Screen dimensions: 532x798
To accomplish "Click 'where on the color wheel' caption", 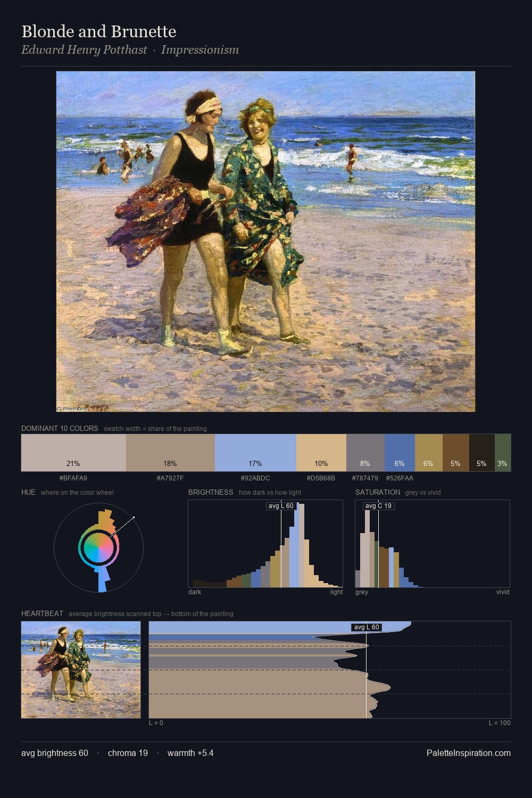I will pos(77,493).
